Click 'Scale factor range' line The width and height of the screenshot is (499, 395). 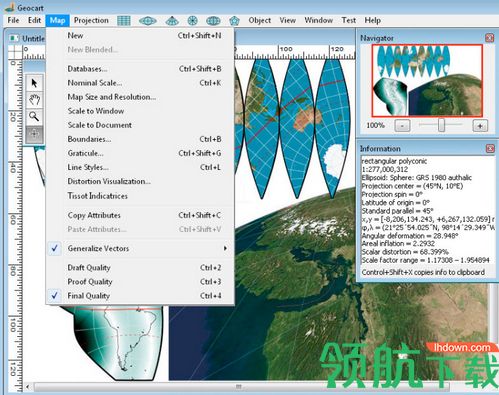tap(426, 260)
